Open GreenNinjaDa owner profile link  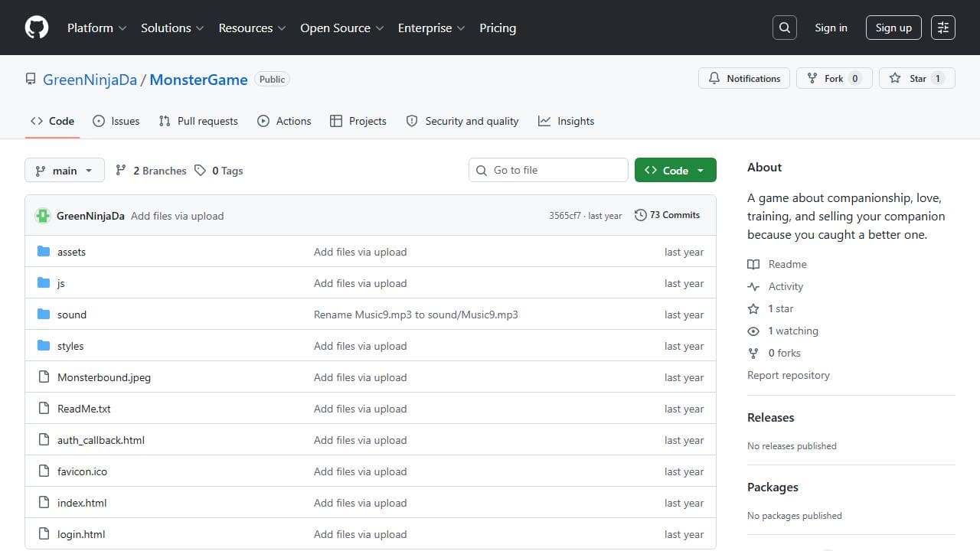pos(90,80)
